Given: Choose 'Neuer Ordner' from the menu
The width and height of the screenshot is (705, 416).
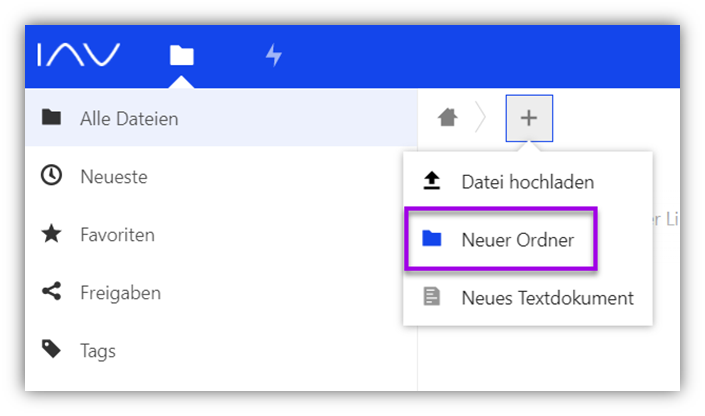Looking at the screenshot, I should 517,240.
